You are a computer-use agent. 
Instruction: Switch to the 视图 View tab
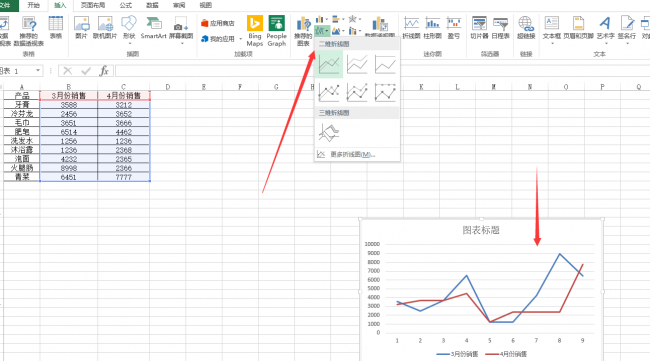[205, 5]
